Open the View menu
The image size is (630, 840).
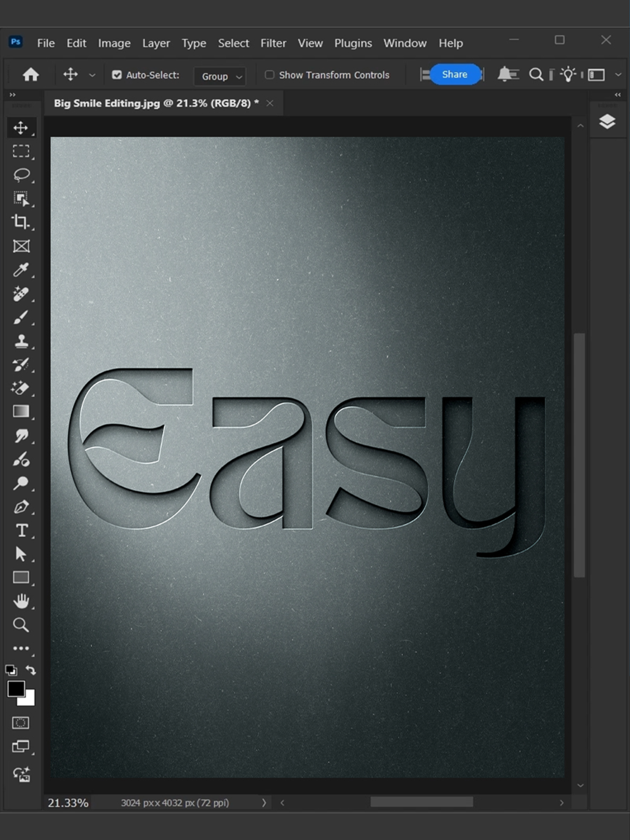pos(310,43)
